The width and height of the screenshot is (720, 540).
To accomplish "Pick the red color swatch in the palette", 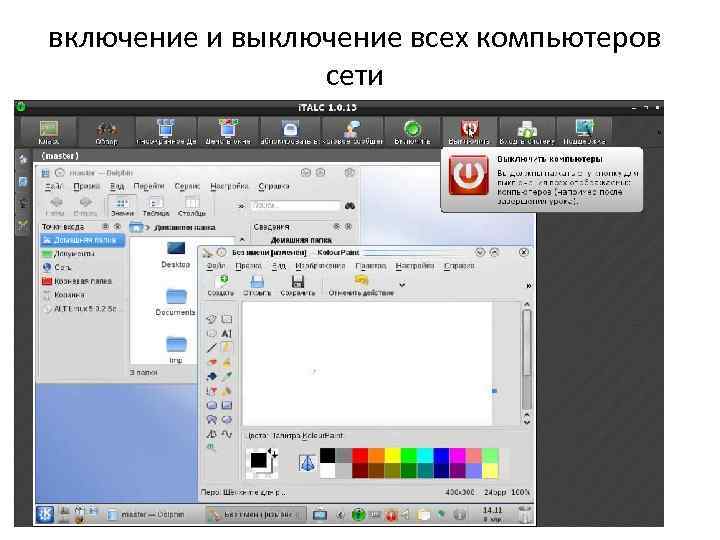I will pyautogui.click(x=360, y=455).
